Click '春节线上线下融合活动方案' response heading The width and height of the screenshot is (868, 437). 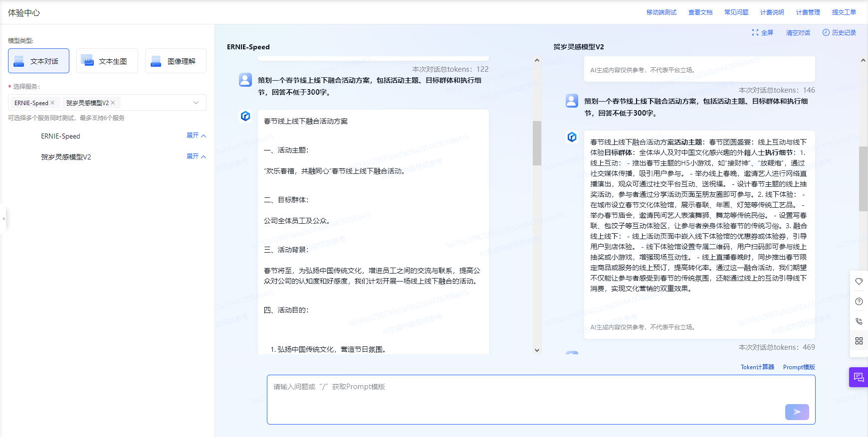306,121
